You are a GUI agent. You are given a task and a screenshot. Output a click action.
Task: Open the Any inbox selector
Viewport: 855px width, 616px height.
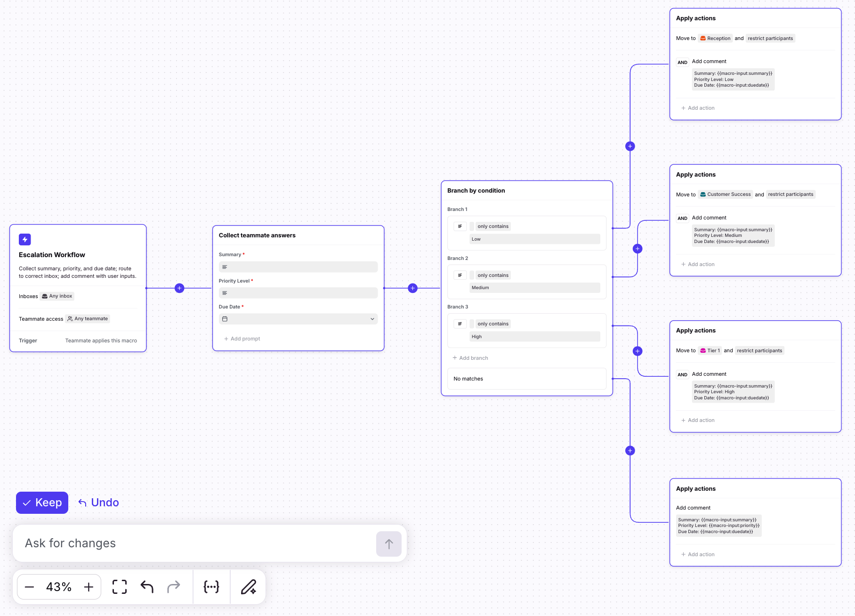(x=57, y=296)
